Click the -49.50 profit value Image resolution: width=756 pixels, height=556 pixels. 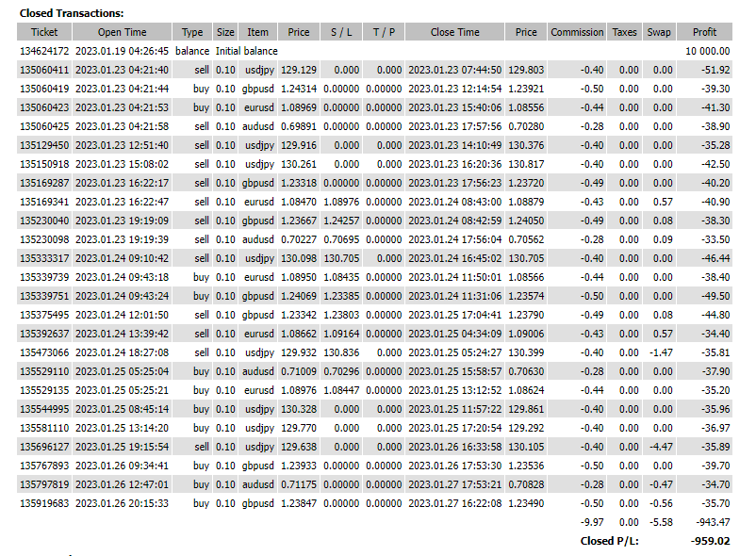(x=715, y=296)
